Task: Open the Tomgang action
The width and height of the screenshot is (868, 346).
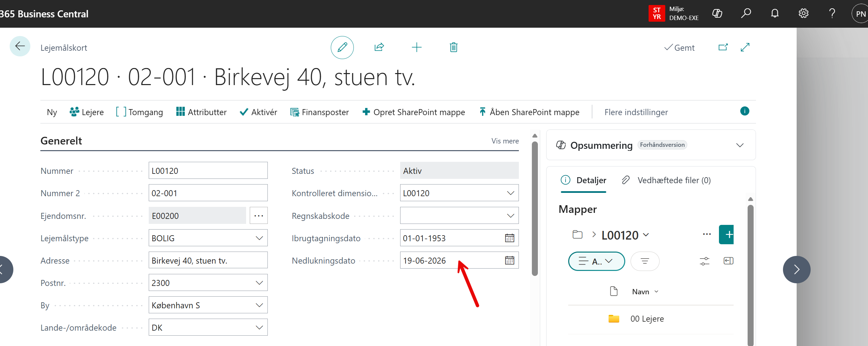Action: point(139,112)
